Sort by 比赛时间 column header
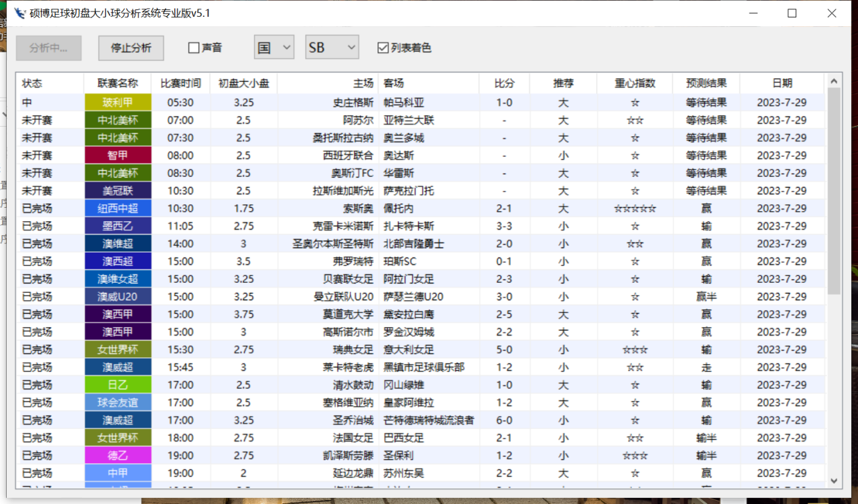This screenshot has width=858, height=504. click(x=180, y=83)
